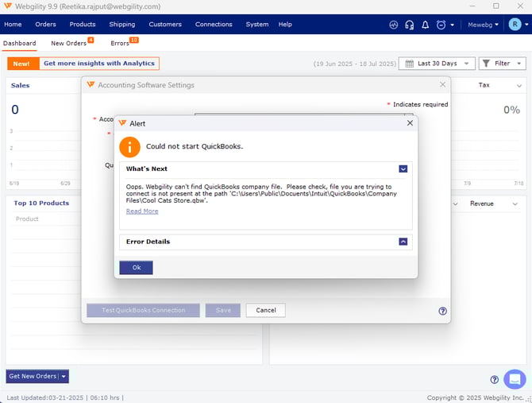This screenshot has height=403, width=532.
Task: Expand the Error Details section
Action: (x=403, y=242)
